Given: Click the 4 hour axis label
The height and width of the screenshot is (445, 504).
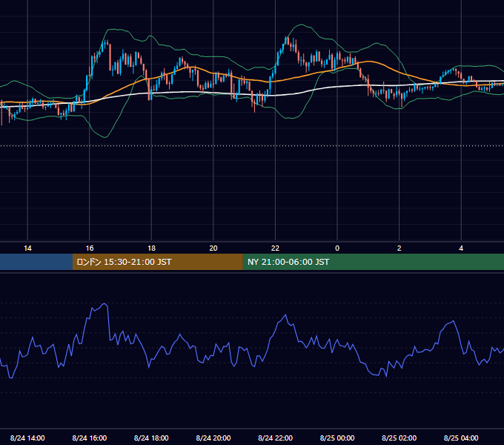Looking at the screenshot, I should click(x=461, y=248).
